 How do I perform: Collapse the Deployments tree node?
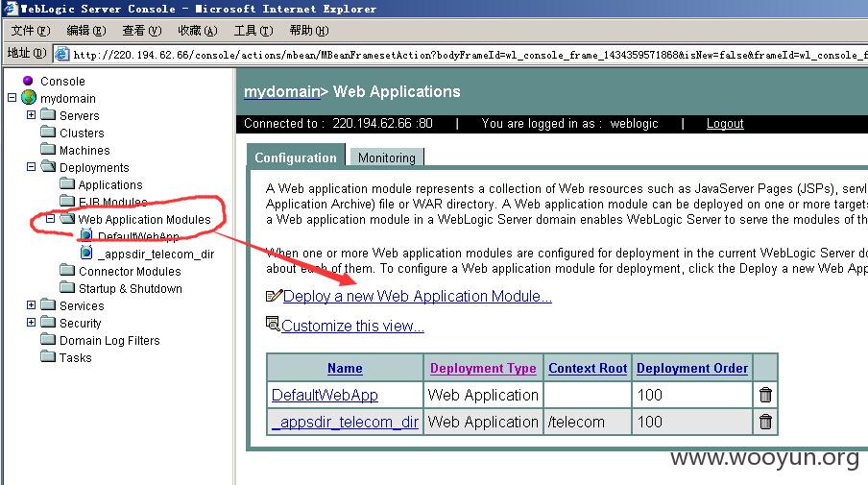tap(31, 167)
